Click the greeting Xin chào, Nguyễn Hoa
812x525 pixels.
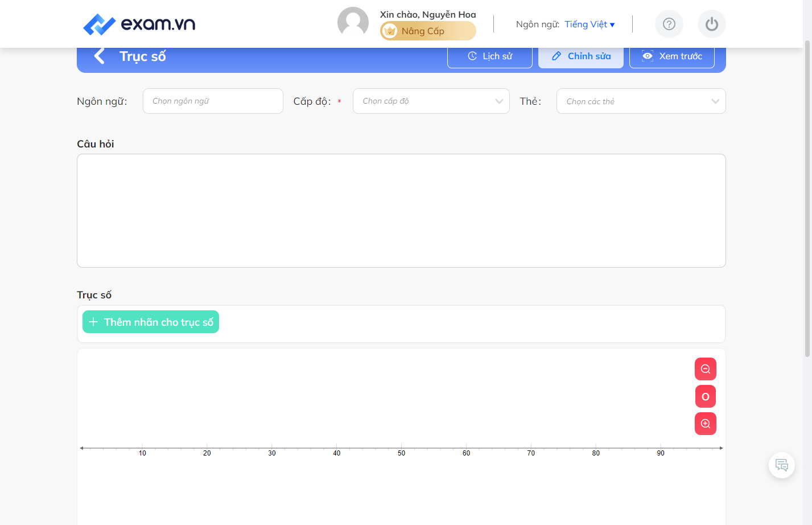point(428,14)
